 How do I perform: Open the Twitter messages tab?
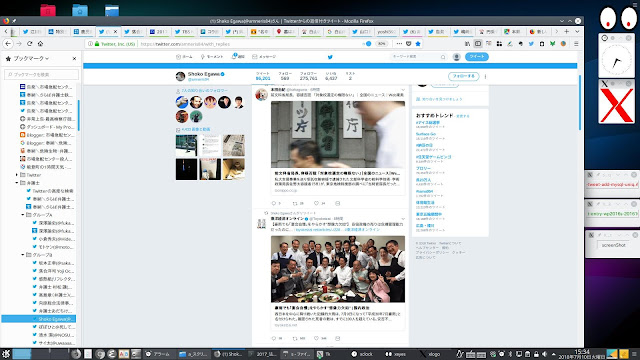tap(264, 57)
